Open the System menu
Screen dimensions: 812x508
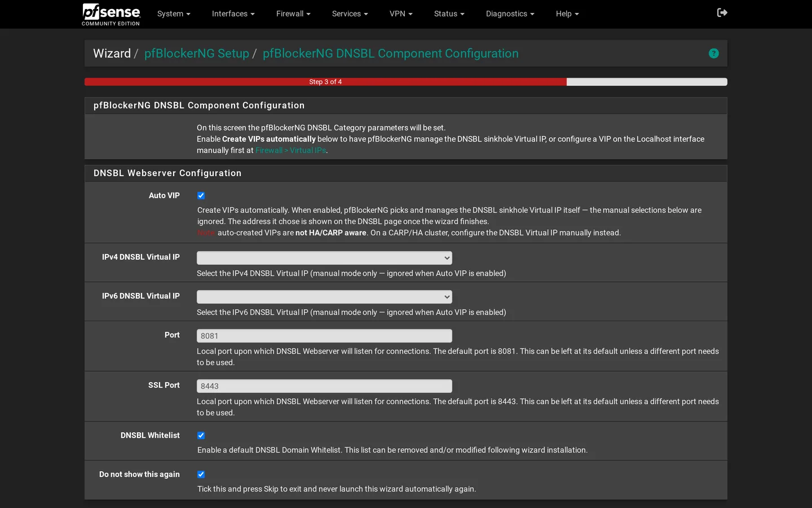[x=174, y=14]
